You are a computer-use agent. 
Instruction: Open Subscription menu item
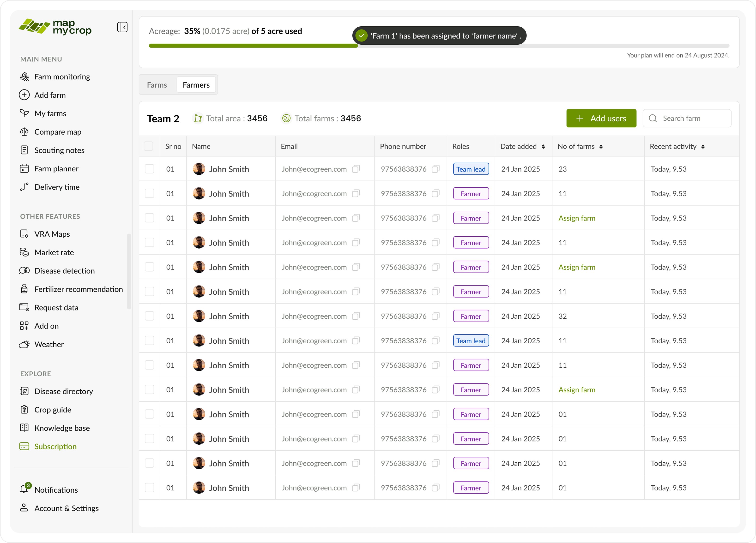[55, 446]
